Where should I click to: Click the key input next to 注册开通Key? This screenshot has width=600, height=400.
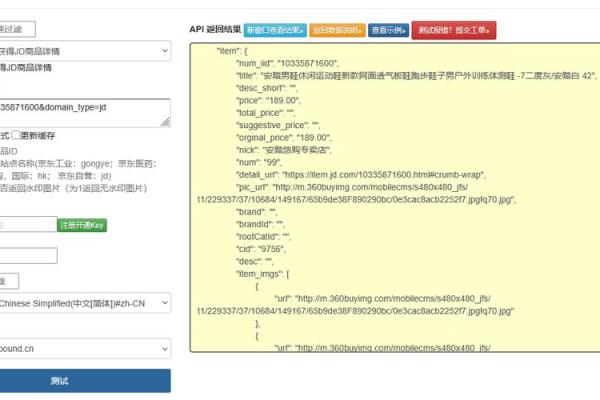click(x=28, y=224)
